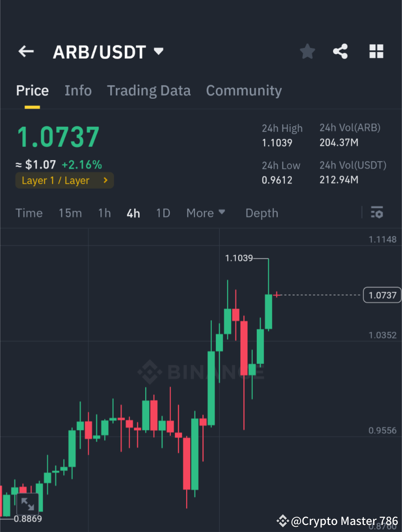View the Info section
402x532 pixels.
click(78, 90)
